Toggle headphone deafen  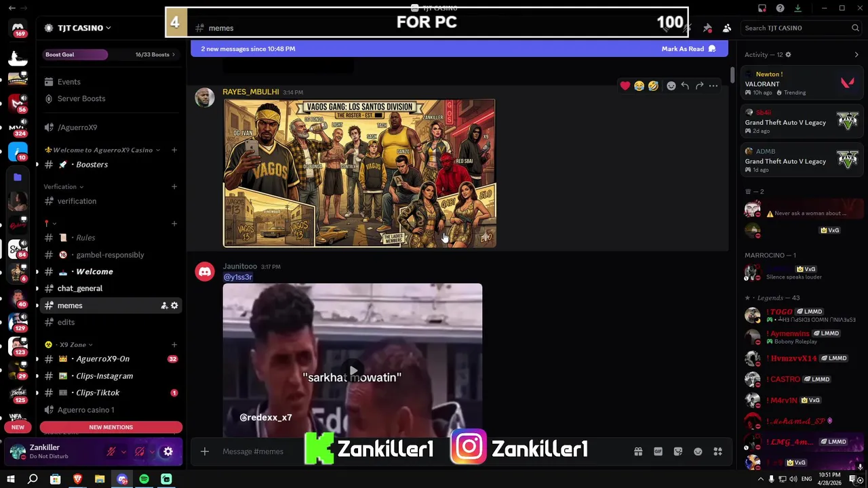[x=140, y=451]
